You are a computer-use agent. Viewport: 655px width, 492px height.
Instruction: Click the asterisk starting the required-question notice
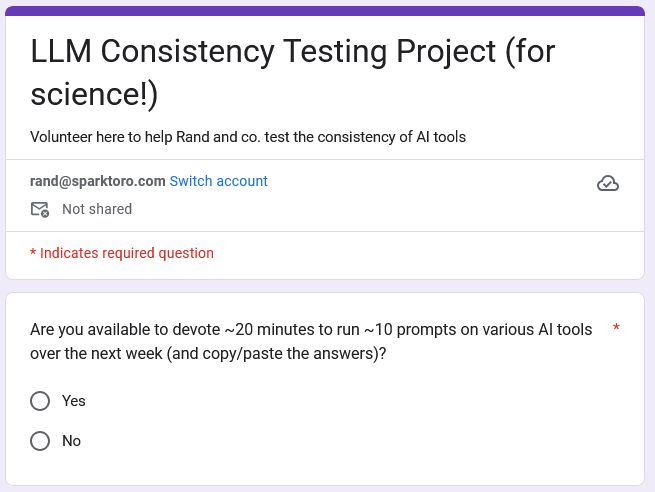tap(33, 252)
